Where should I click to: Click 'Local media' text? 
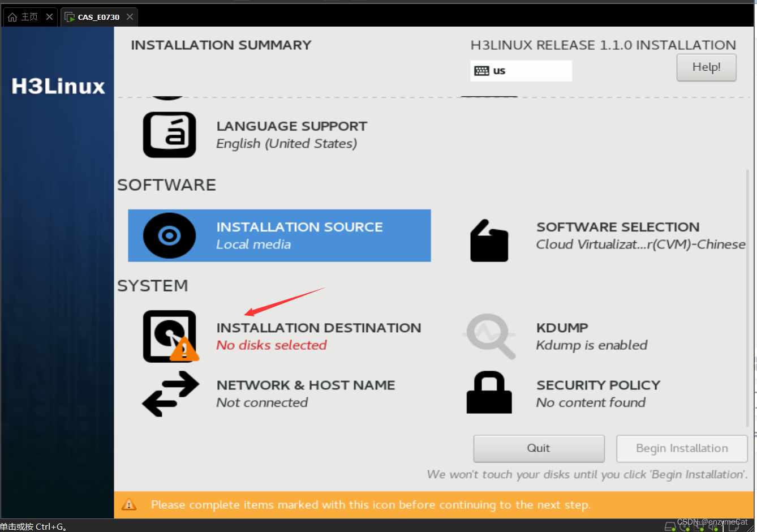pos(253,244)
